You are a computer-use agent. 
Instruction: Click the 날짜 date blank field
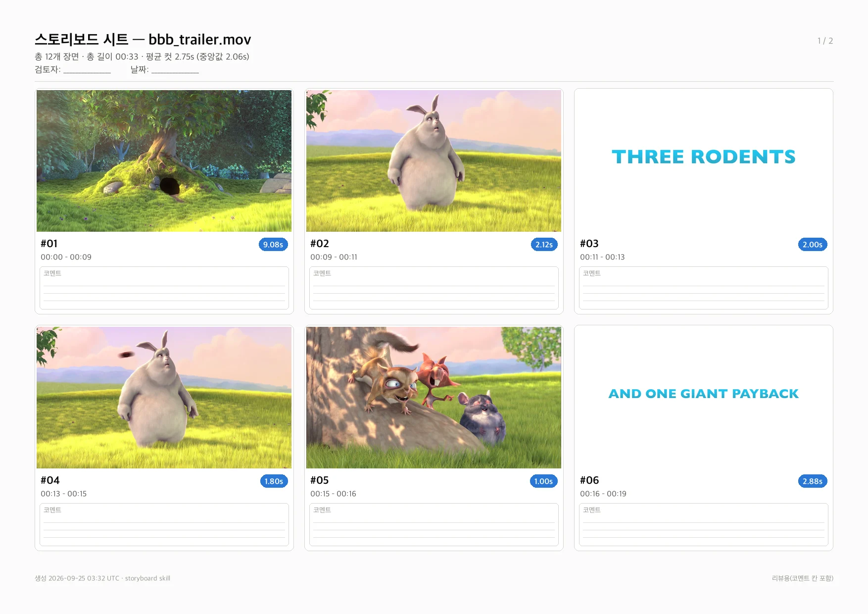click(x=175, y=70)
